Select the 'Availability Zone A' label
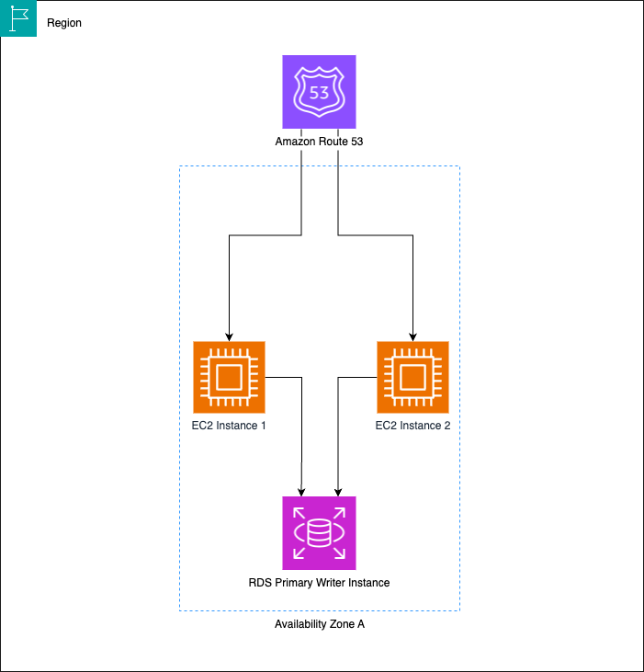Image resolution: width=644 pixels, height=672 pixels. (320, 624)
